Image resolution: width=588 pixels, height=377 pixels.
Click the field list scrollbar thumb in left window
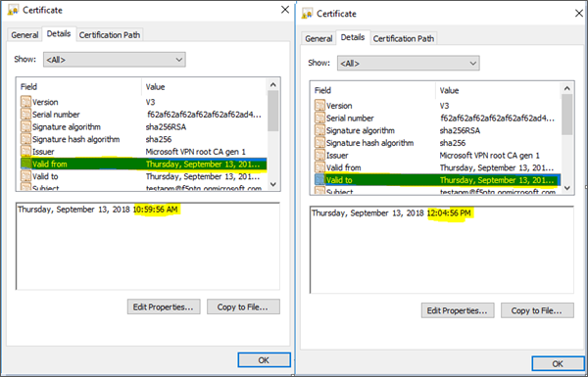coord(273,111)
